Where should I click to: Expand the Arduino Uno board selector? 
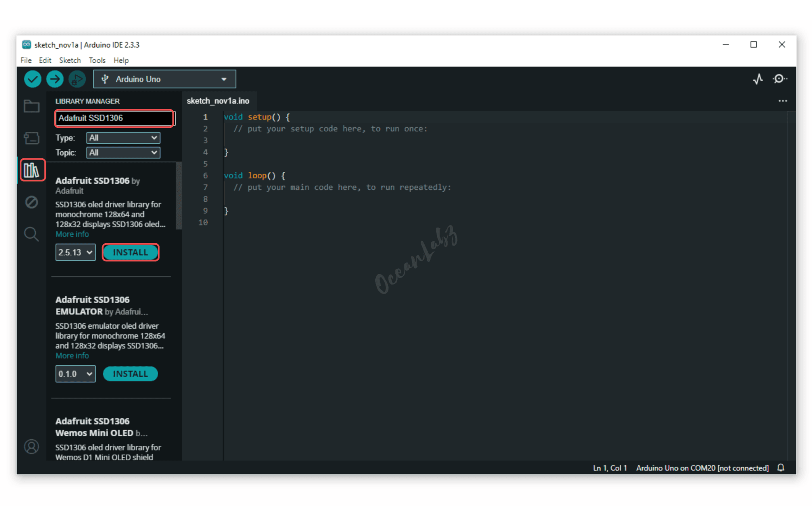(164, 79)
